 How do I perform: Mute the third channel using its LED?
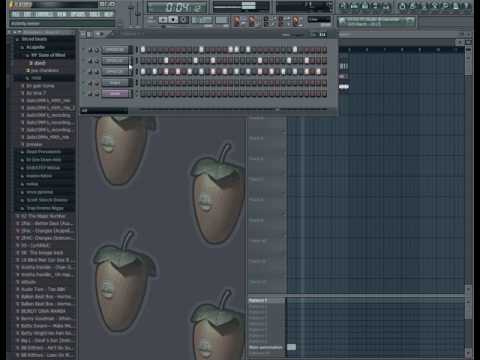tap(84, 72)
